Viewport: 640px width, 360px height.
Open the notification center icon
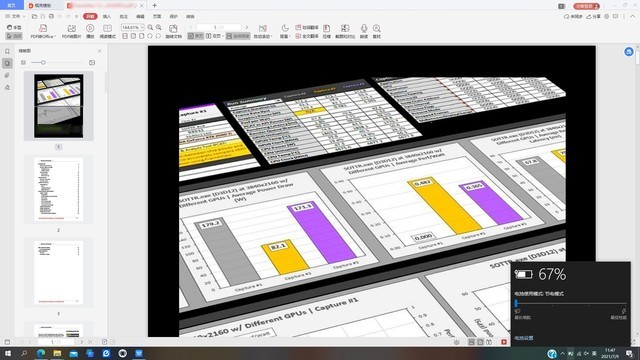629,353
